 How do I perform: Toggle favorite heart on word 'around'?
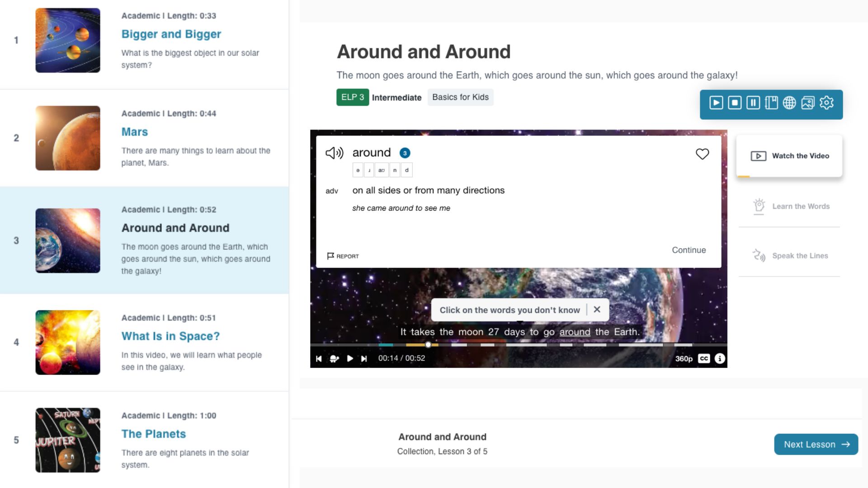[x=702, y=154]
